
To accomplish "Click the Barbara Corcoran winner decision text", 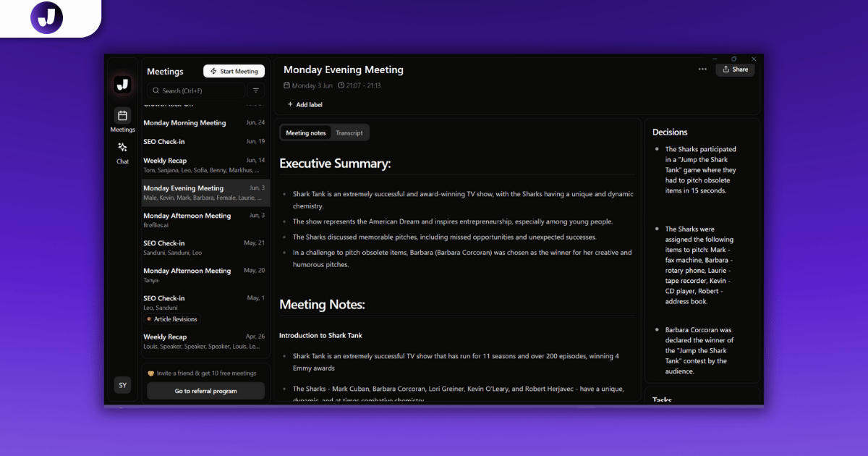I will pos(699,350).
